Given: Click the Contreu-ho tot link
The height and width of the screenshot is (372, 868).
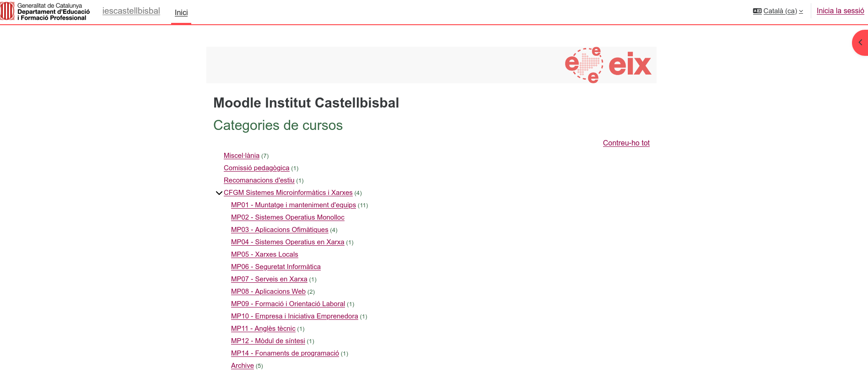Looking at the screenshot, I should (626, 143).
